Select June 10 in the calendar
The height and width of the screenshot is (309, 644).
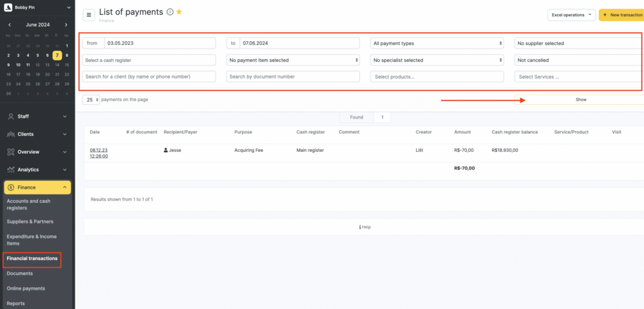click(18, 65)
